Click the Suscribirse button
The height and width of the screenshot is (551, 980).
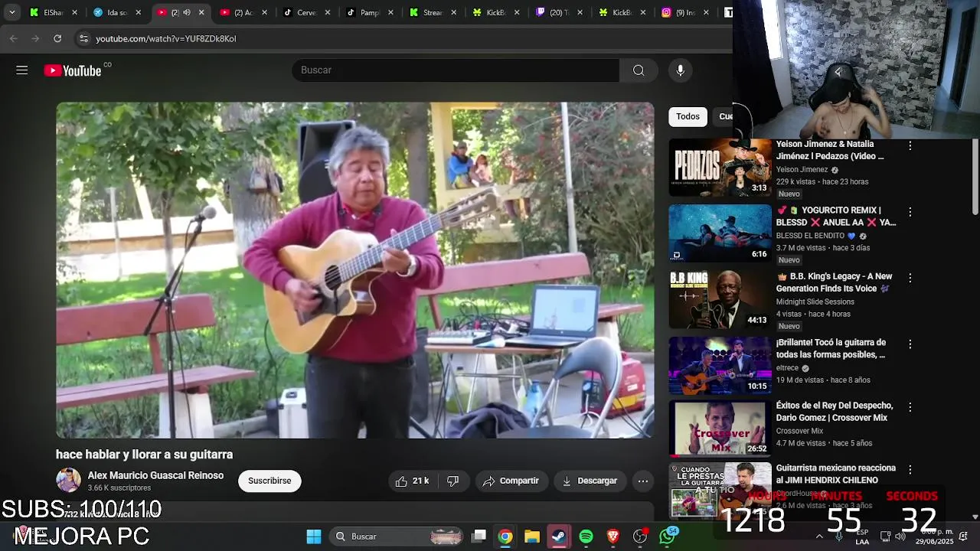(x=269, y=481)
